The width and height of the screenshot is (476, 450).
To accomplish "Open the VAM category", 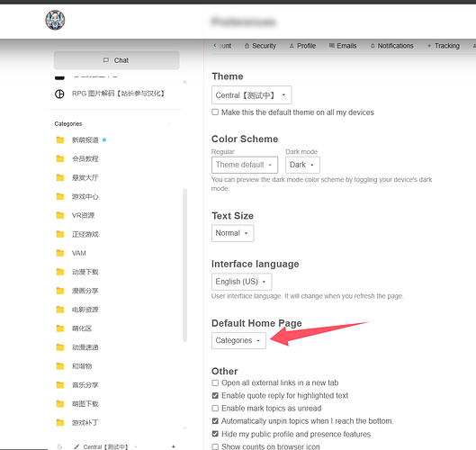I will (x=79, y=253).
